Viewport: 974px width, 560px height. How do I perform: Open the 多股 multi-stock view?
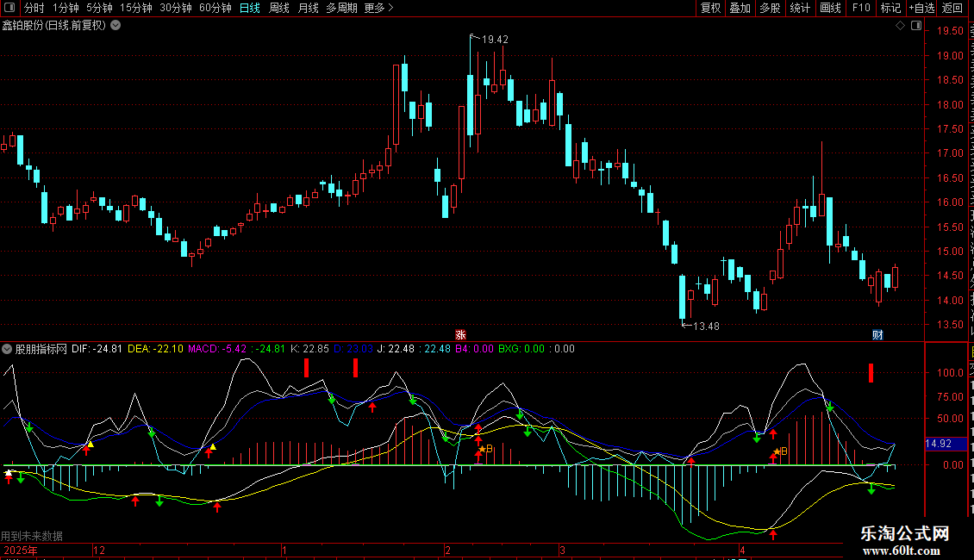[770, 8]
